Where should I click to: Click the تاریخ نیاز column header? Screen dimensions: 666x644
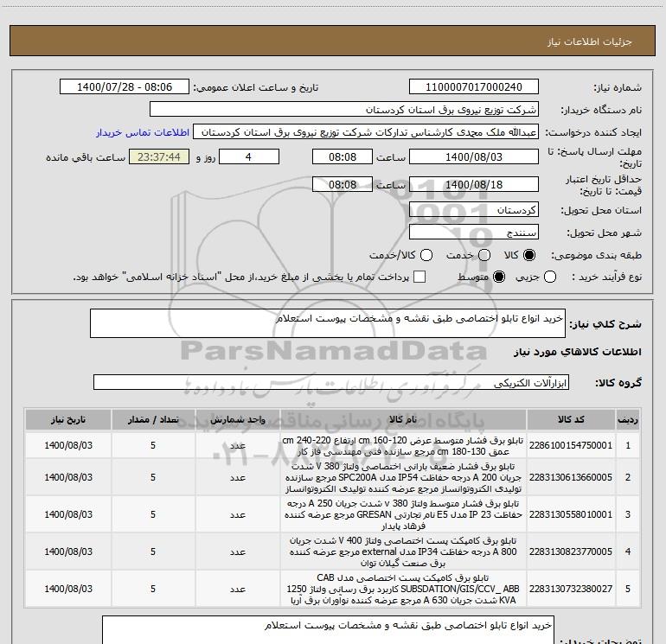[x=68, y=419]
